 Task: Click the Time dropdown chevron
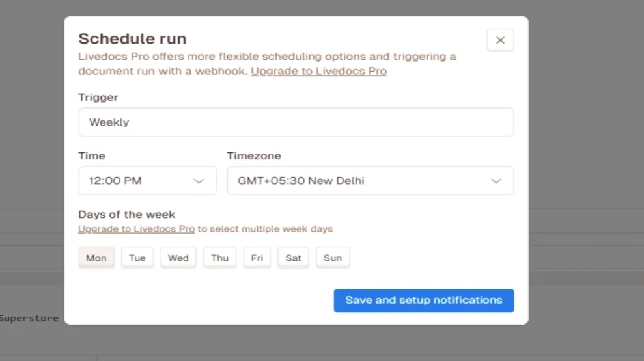point(199,181)
